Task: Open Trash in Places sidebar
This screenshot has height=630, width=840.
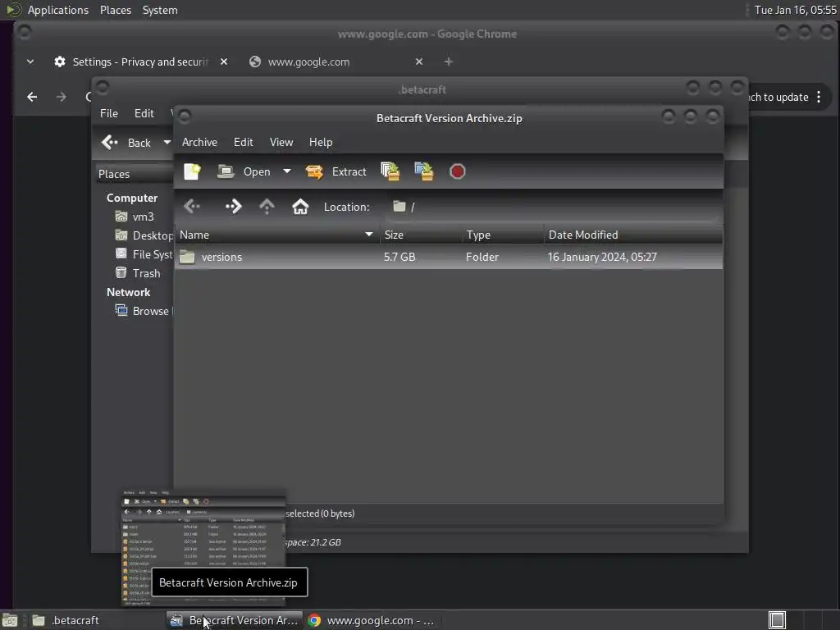Action: [138, 273]
